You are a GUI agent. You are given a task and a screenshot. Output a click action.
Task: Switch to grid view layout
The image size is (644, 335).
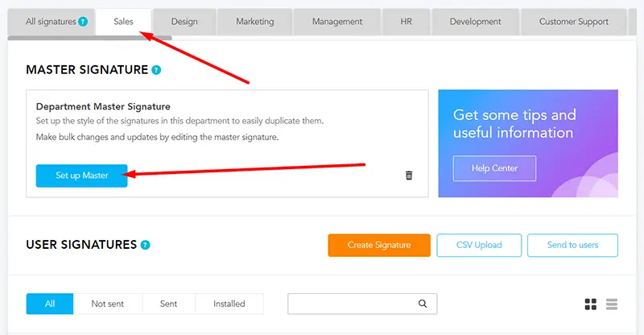click(591, 304)
